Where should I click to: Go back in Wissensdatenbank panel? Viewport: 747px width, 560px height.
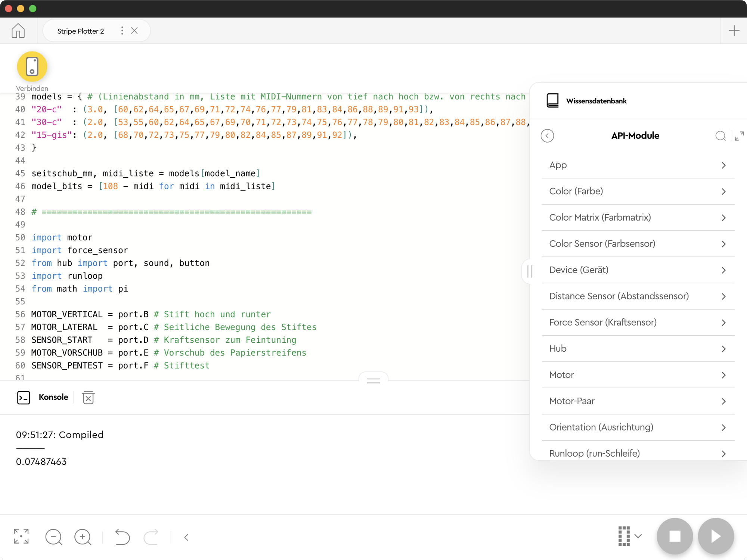[547, 136]
